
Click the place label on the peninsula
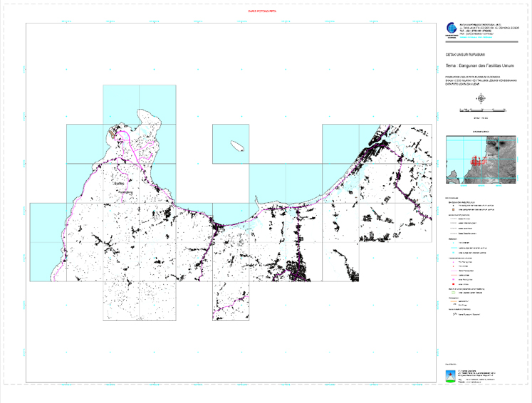pos(120,184)
